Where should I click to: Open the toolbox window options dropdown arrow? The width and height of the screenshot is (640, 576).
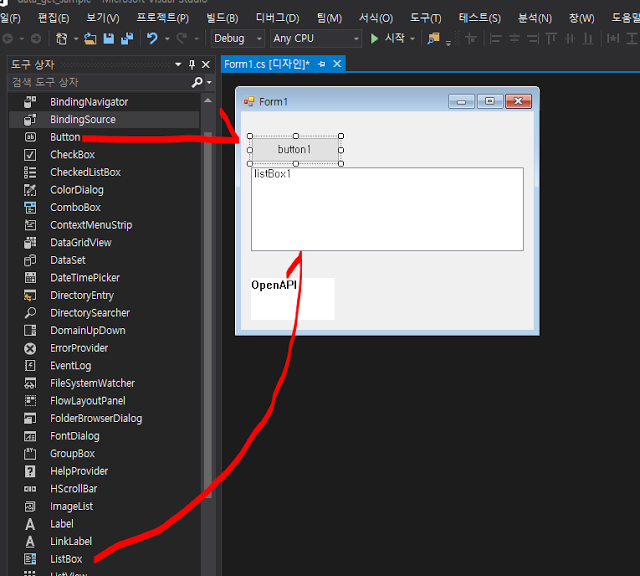178,64
